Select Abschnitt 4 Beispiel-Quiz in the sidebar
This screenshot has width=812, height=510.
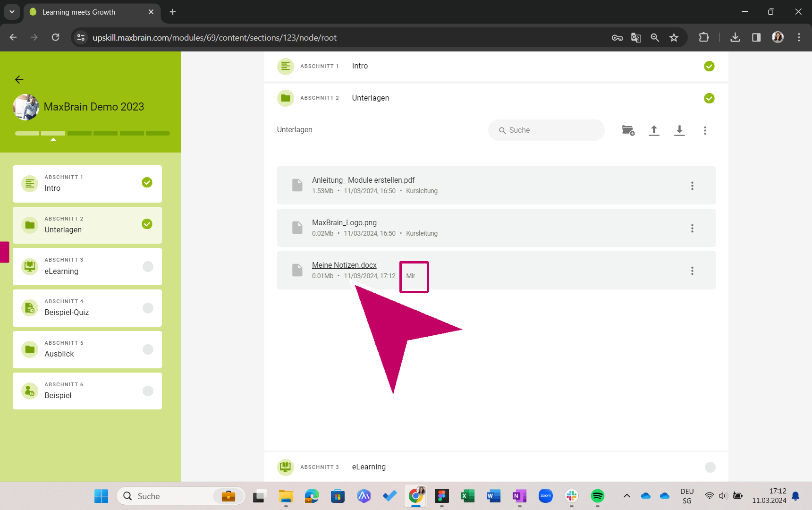point(87,308)
